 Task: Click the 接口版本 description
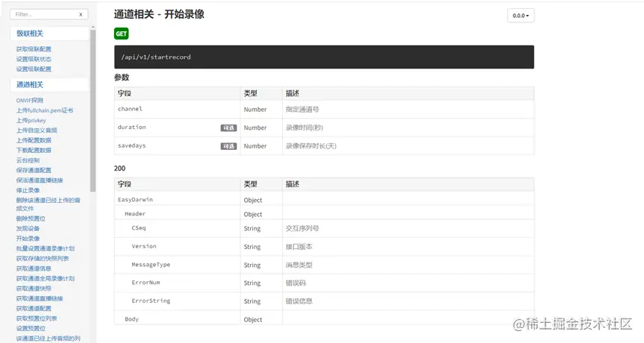(x=299, y=247)
